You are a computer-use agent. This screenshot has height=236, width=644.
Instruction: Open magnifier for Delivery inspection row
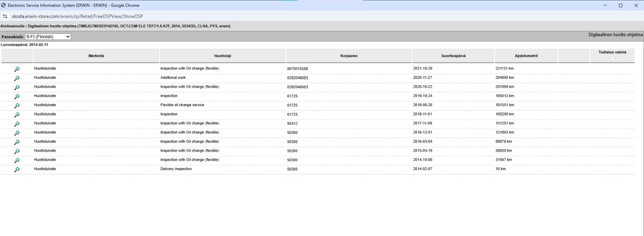point(17,170)
